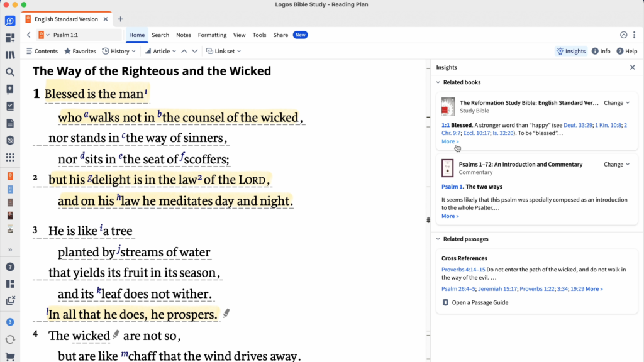Open the Tools menu tab
Screen dimensions: 644x362
click(259, 35)
